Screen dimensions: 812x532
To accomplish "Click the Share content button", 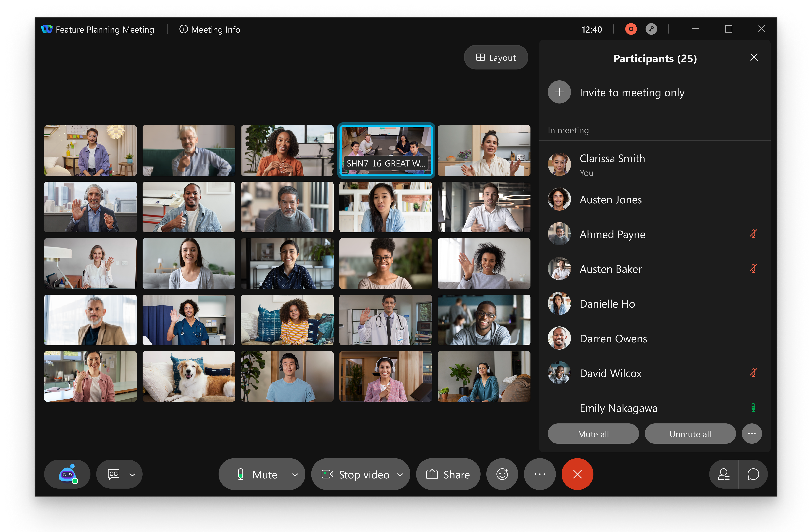I will [448, 474].
